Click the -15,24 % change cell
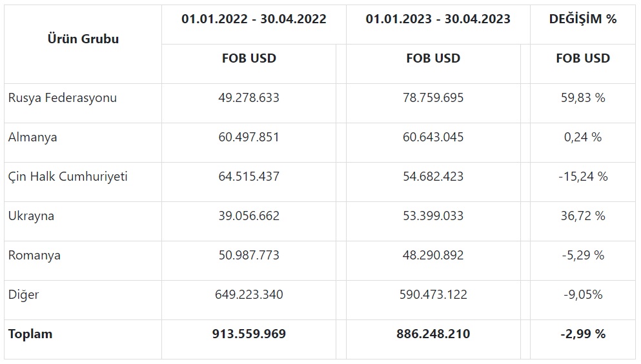The height and width of the screenshot is (364, 641). click(x=582, y=176)
